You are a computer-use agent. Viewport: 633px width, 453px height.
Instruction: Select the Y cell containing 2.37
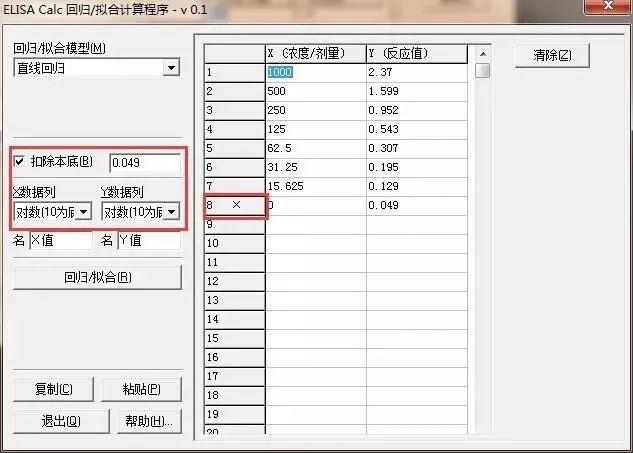pos(417,73)
